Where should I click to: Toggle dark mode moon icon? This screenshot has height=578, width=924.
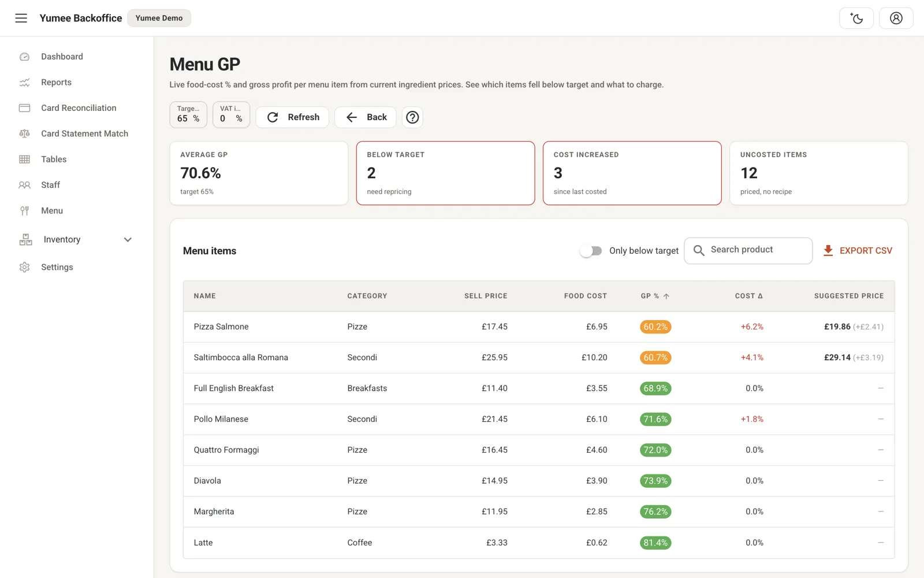(856, 18)
